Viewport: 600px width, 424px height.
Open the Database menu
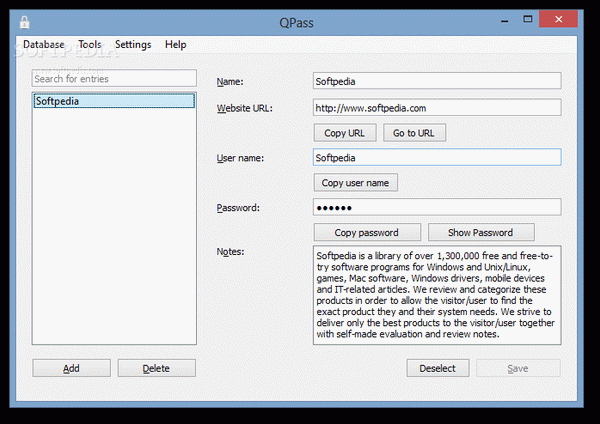(x=44, y=44)
